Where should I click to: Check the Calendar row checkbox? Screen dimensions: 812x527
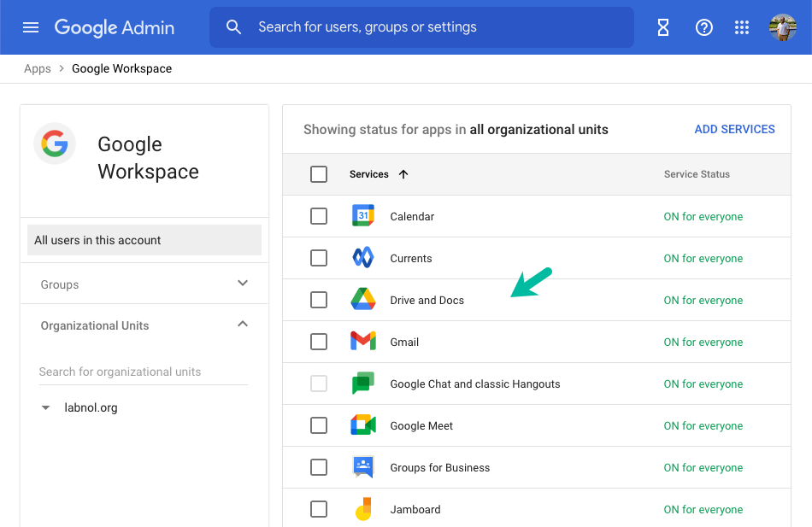[x=319, y=216]
